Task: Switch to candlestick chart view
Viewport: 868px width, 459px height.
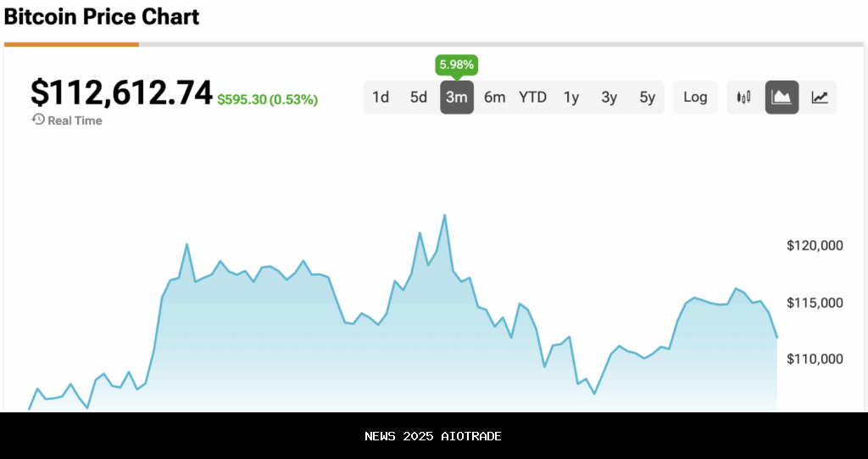Action: 744,98
